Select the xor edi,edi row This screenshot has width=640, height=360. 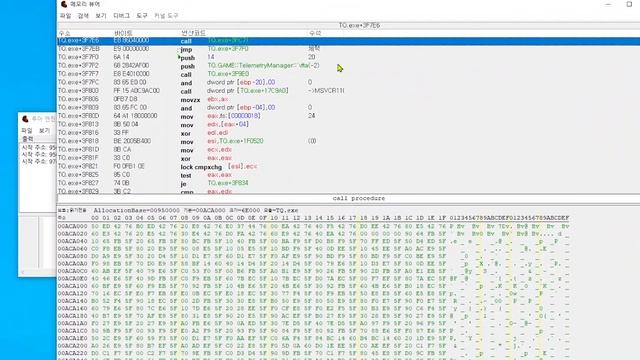[348, 133]
